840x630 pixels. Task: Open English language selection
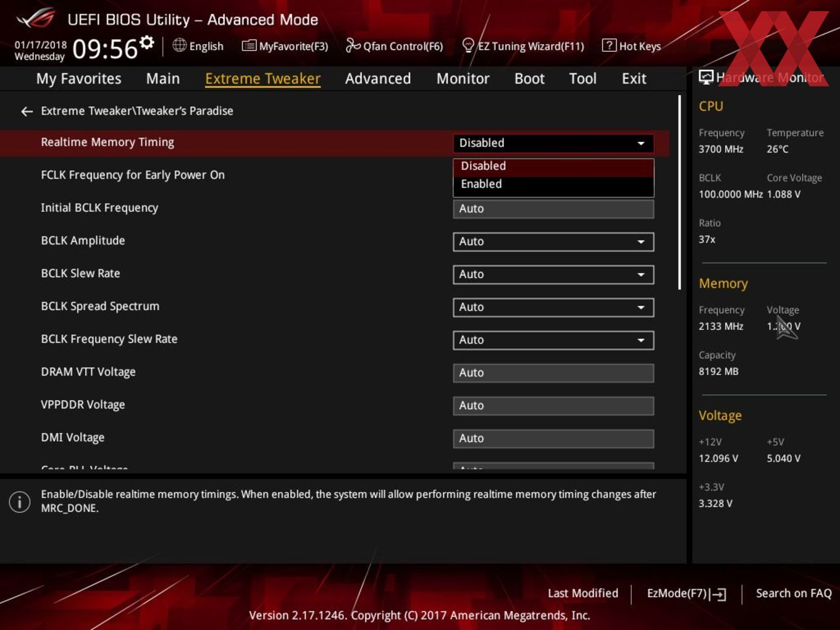pos(206,46)
